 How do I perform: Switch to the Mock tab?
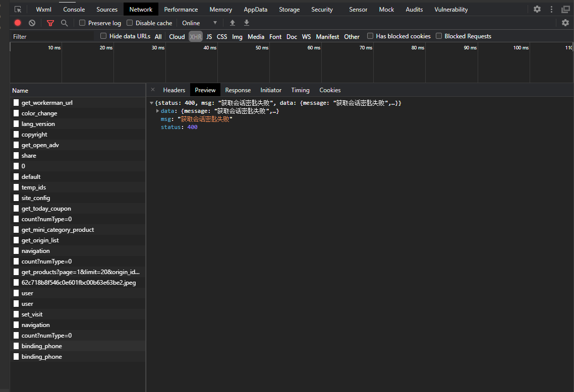(386, 10)
